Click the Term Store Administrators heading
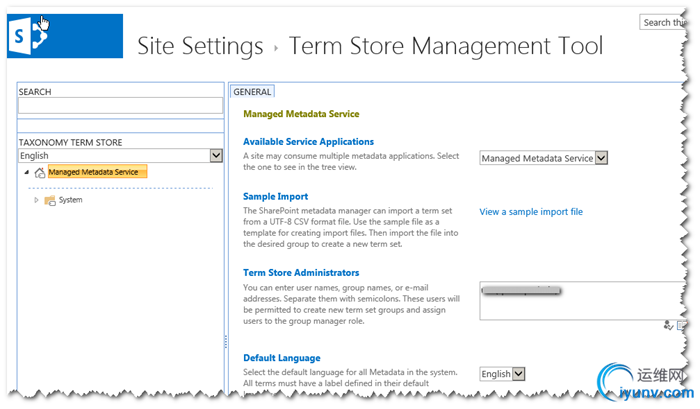 301,272
